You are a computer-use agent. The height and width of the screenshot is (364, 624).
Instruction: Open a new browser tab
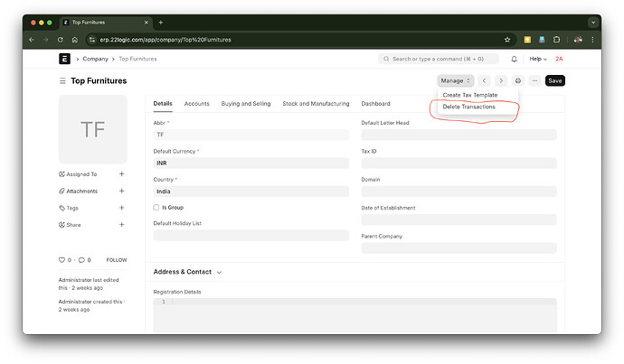pos(161,23)
